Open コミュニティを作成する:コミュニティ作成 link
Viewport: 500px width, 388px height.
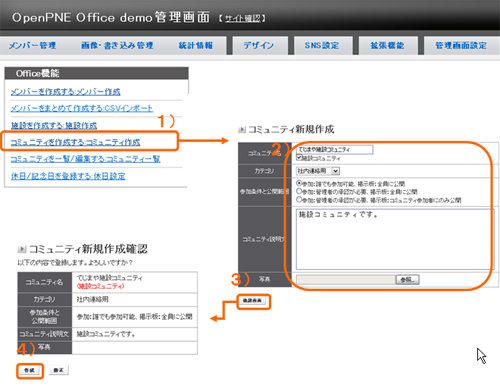tap(75, 142)
